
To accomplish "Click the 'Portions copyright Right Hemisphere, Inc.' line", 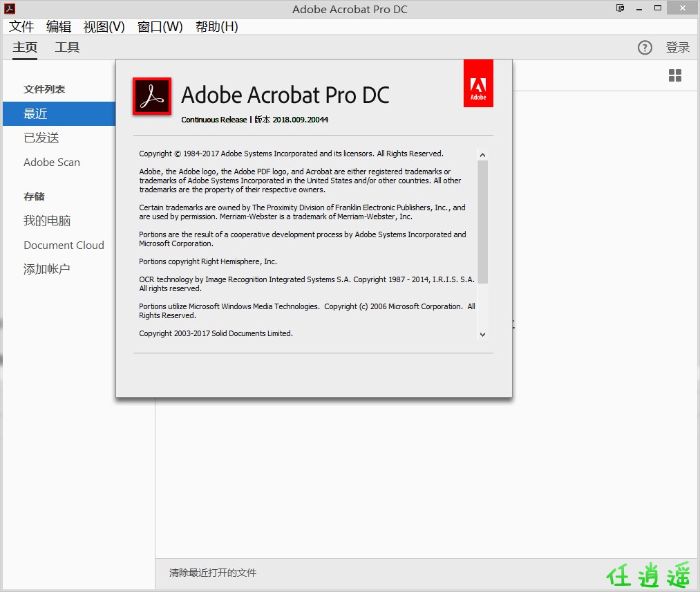I will click(208, 262).
